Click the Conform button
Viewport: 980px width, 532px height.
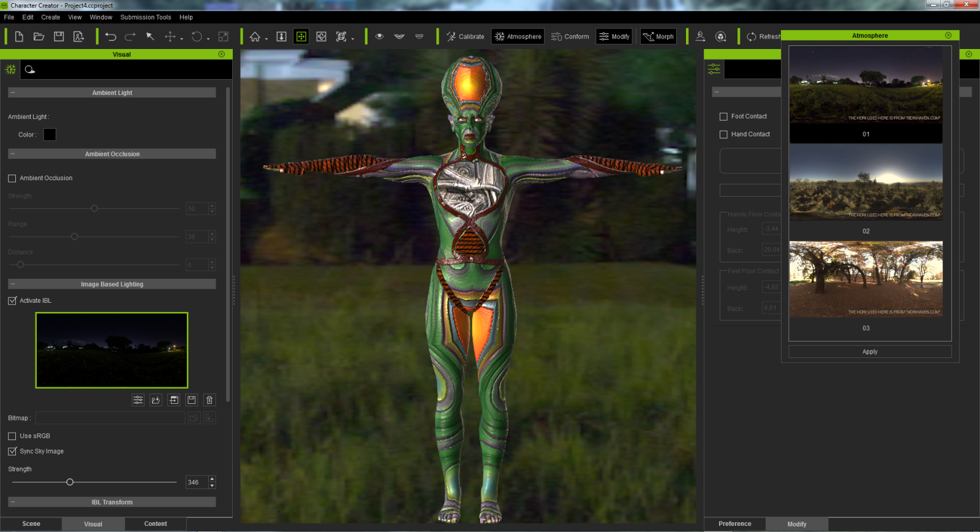[570, 37]
